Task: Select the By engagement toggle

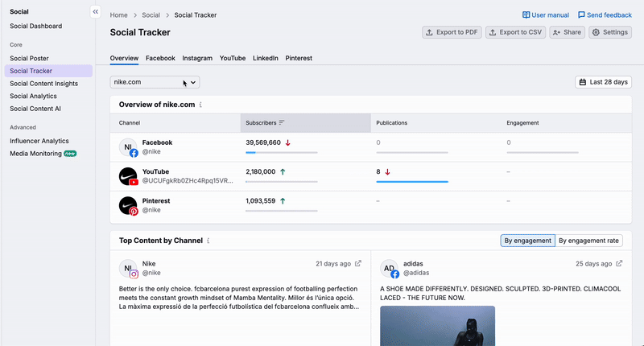Action: tap(527, 241)
